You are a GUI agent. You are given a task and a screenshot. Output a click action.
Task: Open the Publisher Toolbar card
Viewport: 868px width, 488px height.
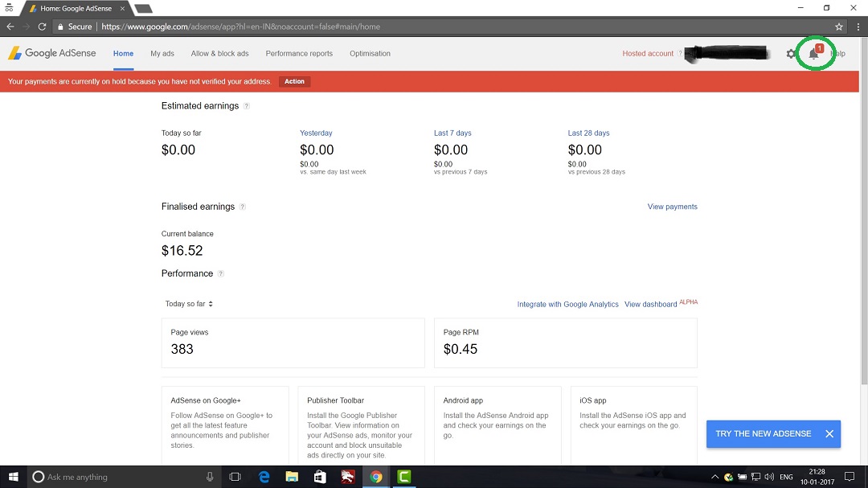[x=362, y=425]
